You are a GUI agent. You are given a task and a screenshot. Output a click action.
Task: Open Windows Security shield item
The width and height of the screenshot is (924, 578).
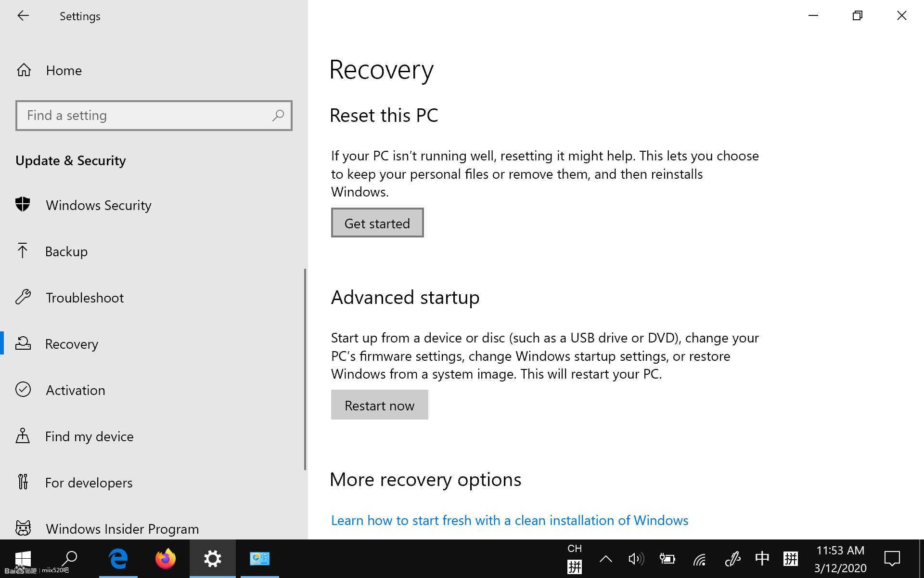(98, 205)
